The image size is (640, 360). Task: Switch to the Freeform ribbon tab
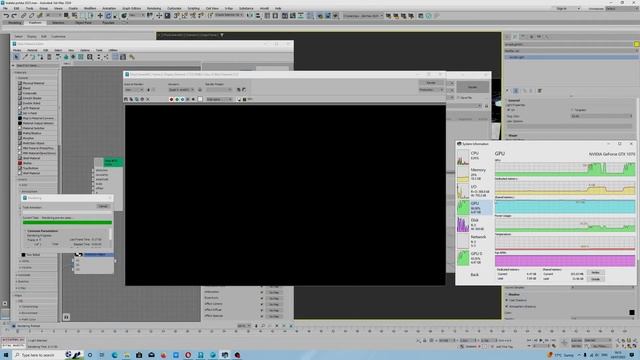tap(35, 23)
